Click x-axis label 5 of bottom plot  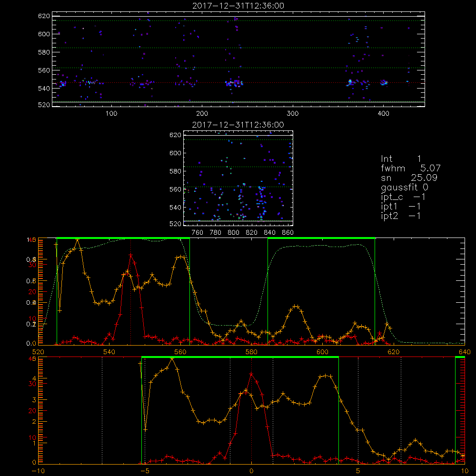[x=358, y=471]
